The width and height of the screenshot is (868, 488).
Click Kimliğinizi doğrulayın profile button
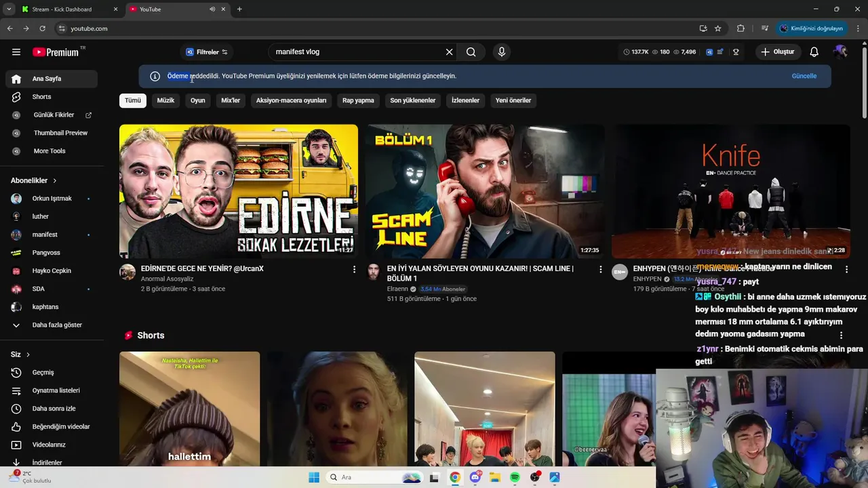[812, 28]
